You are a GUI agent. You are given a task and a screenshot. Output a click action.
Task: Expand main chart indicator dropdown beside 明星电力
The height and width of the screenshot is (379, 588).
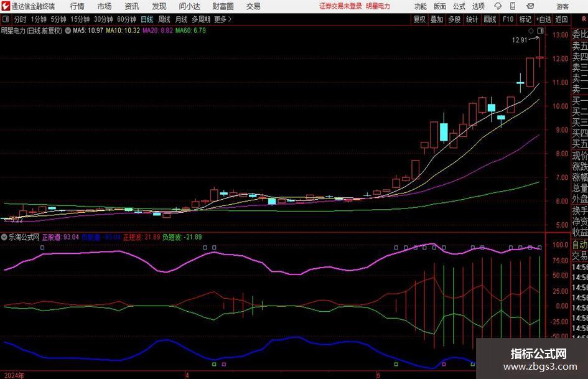coord(68,30)
